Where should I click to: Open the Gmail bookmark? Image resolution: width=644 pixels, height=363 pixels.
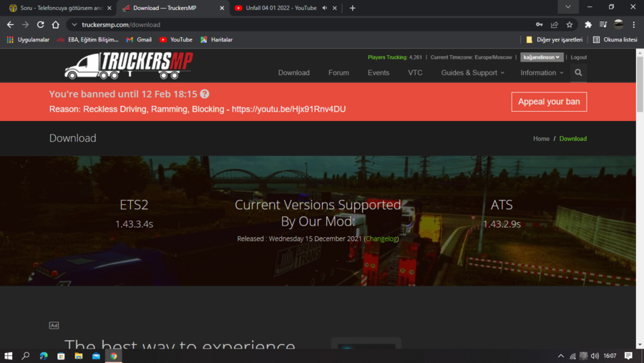(139, 39)
